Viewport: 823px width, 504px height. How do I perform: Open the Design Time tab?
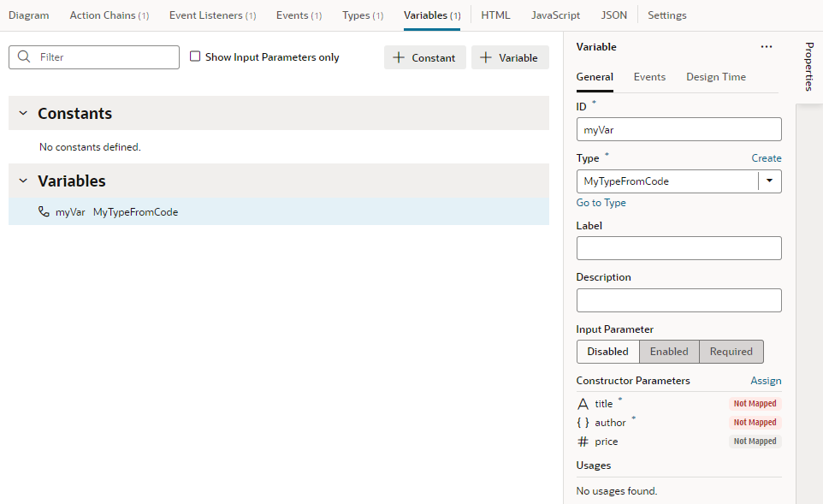[x=716, y=77]
